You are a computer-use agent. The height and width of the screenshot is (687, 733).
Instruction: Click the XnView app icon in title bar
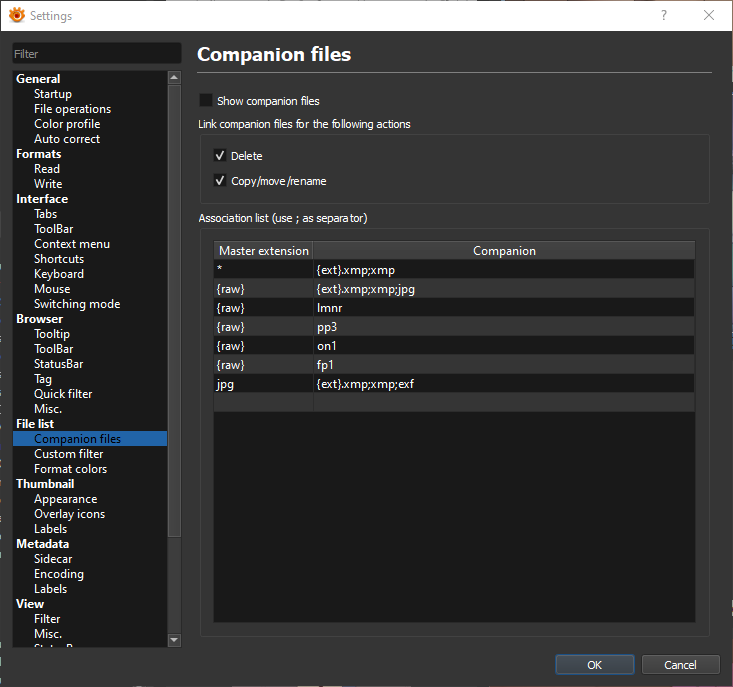click(x=16, y=16)
